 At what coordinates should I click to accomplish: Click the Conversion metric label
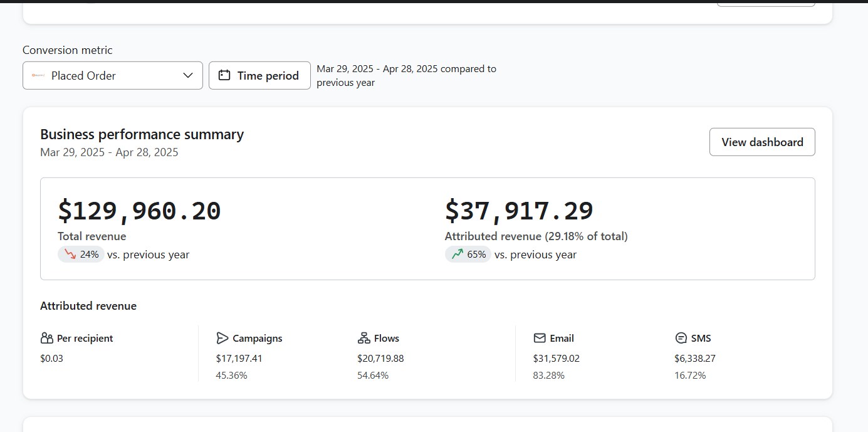click(68, 50)
